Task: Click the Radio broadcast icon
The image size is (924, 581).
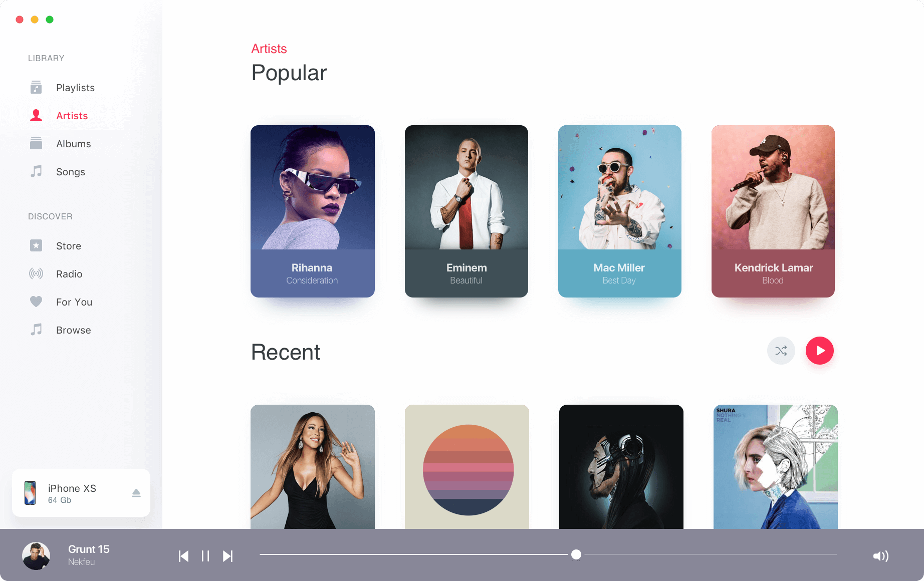Action: (x=36, y=273)
